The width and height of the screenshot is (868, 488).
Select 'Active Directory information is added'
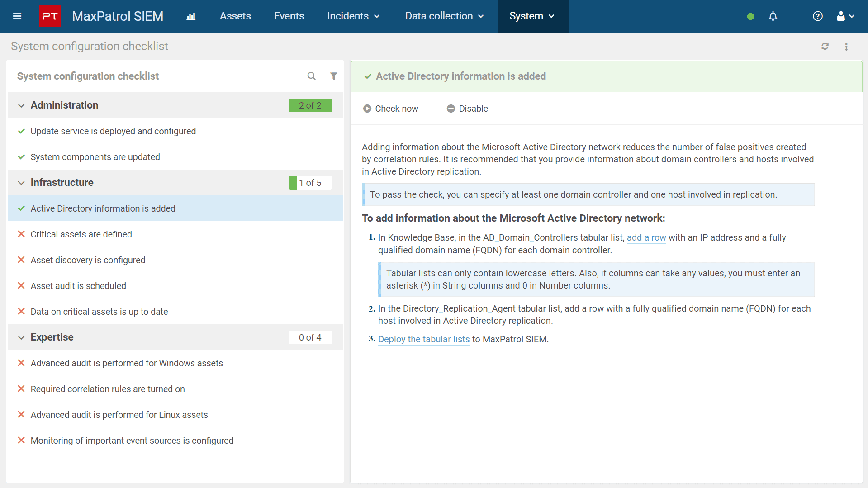coord(175,208)
